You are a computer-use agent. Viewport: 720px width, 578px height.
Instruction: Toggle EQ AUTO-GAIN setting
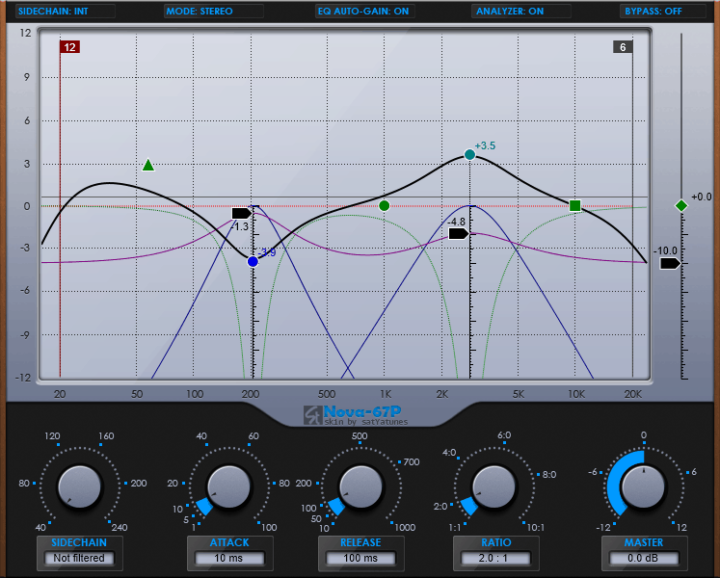click(365, 11)
